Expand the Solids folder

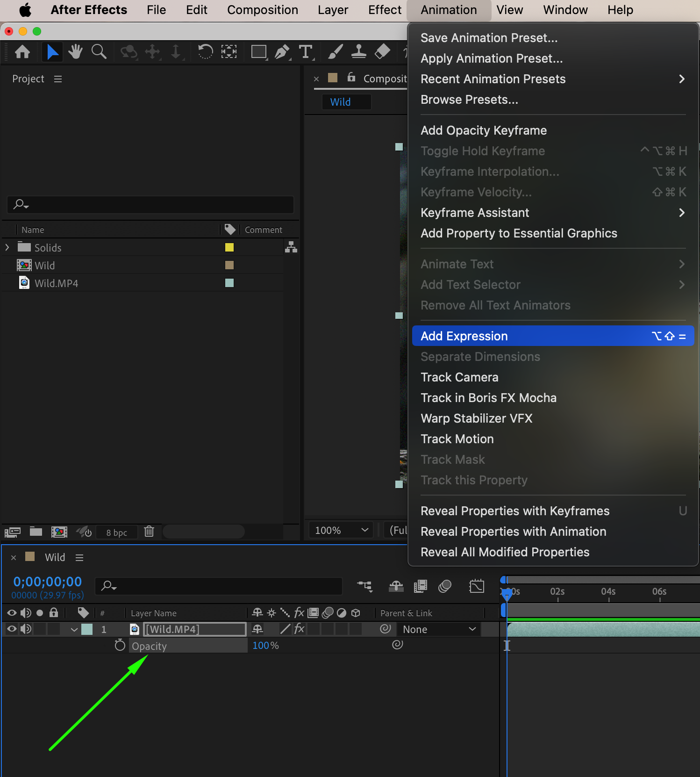7,247
